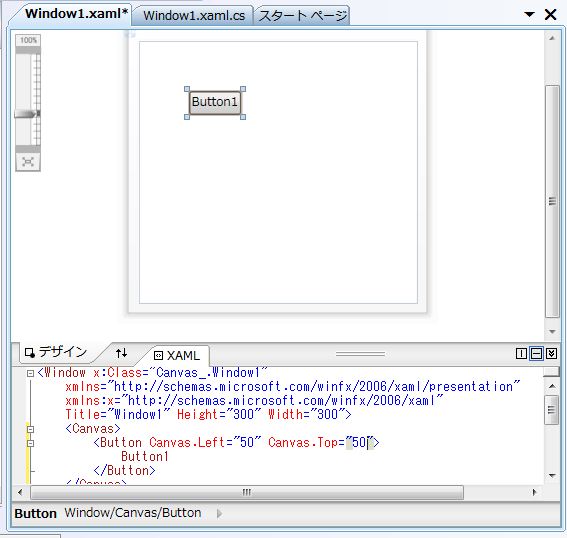Collapse the pane with the chevron icon

(x=551, y=353)
